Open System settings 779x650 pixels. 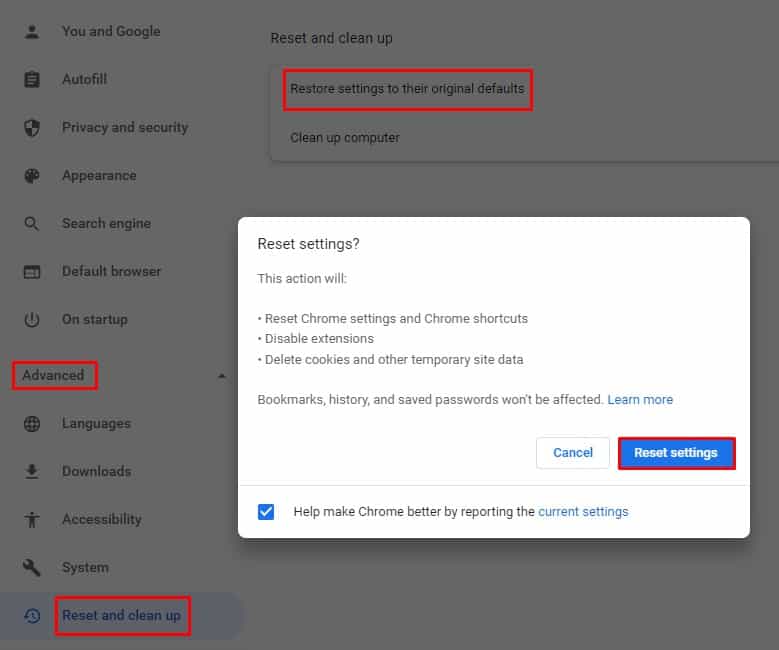(x=85, y=568)
